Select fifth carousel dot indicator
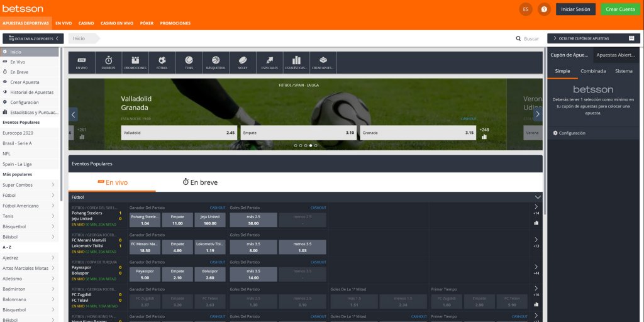This screenshot has height=322, width=644. tap(316, 145)
